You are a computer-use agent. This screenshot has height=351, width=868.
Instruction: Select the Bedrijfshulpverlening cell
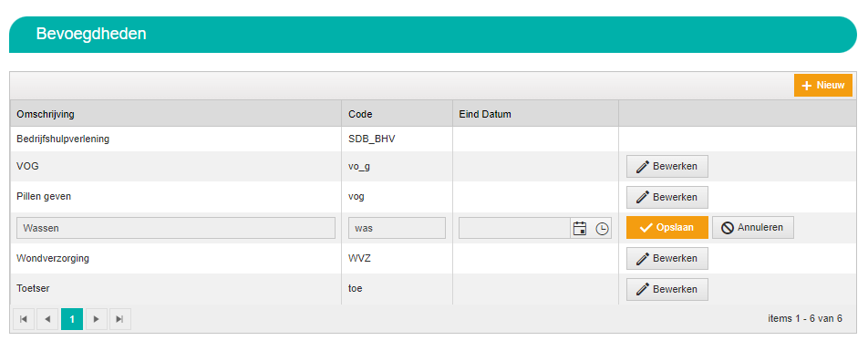click(175, 139)
